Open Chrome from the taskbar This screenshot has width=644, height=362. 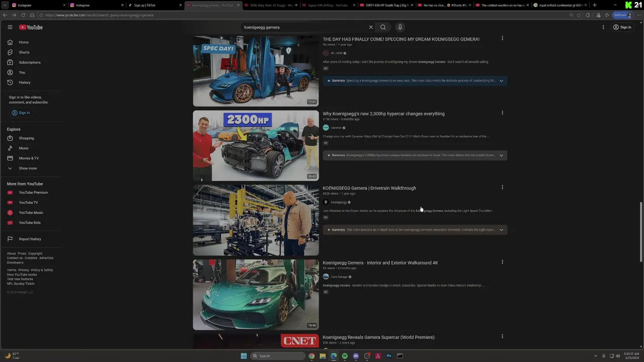tap(311, 356)
